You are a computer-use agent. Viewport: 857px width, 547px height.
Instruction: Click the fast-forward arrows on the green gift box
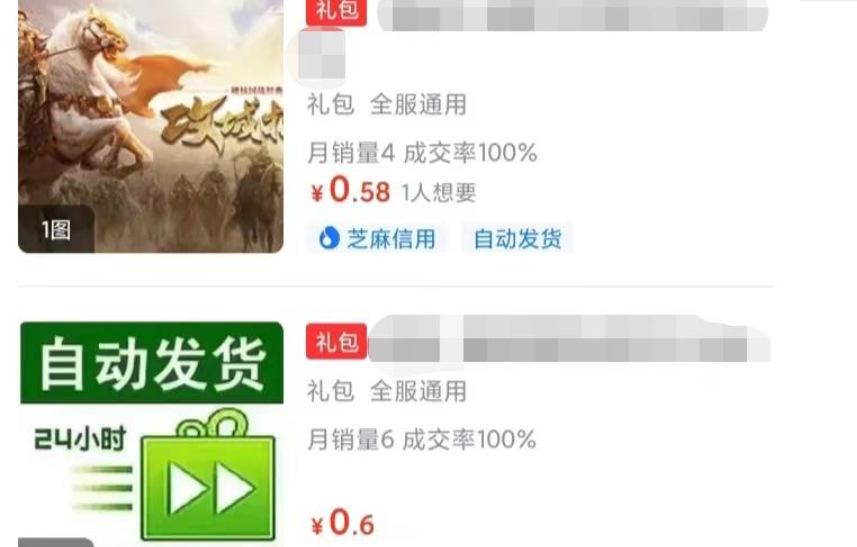(x=210, y=488)
